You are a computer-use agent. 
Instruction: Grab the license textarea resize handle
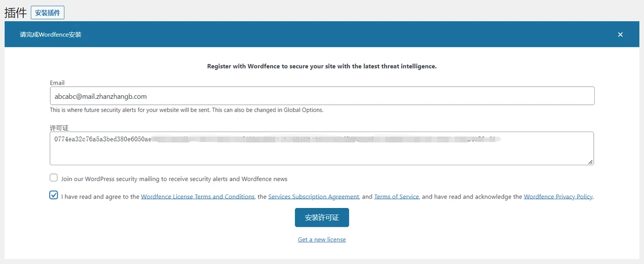590,162
